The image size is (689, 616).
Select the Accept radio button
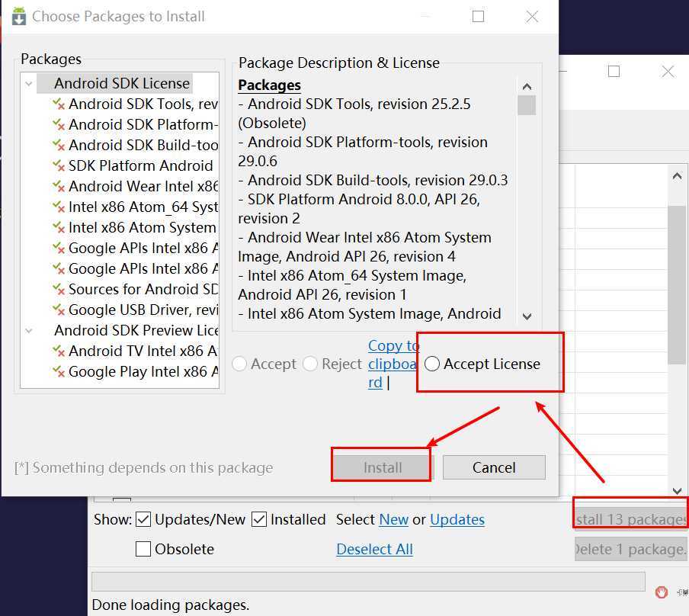pos(239,364)
